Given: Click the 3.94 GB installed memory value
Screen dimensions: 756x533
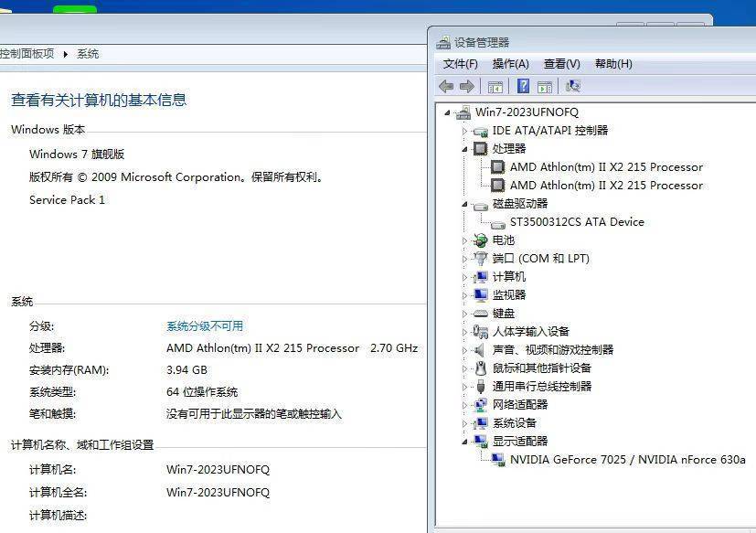Looking at the screenshot, I should click(186, 370).
